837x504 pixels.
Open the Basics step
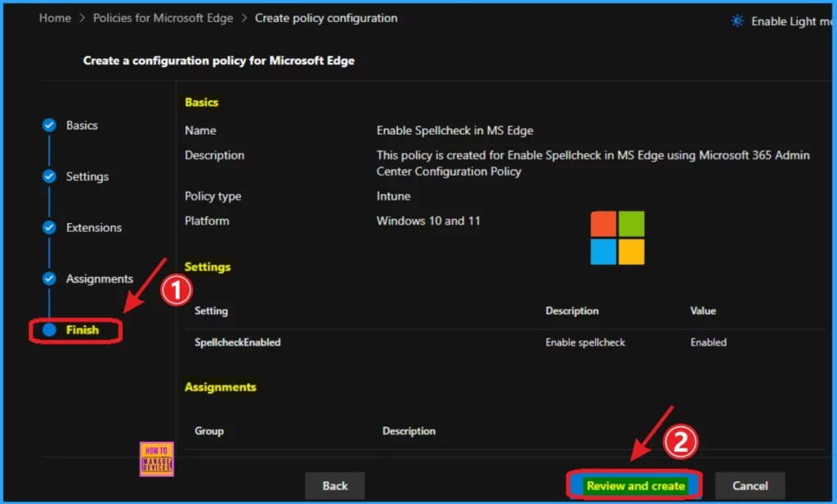82,125
